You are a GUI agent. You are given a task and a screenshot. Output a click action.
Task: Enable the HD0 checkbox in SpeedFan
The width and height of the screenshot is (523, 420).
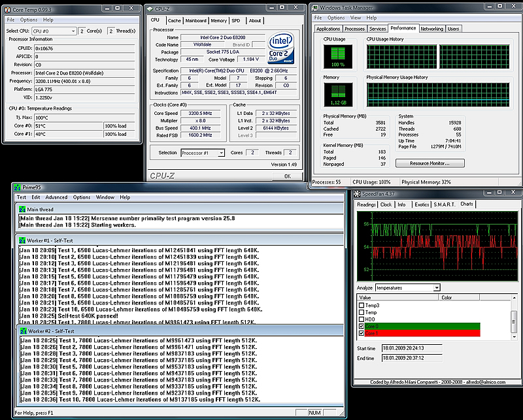[362, 319]
